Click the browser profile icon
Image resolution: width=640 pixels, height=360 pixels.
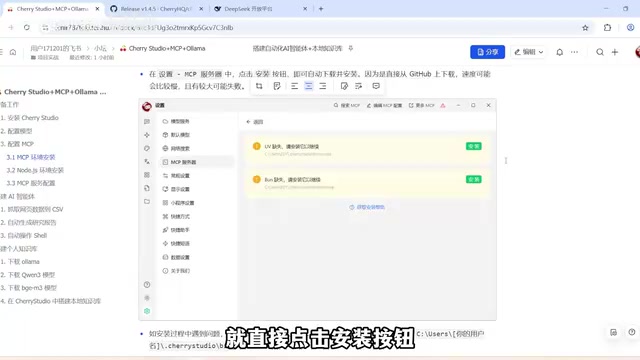[631, 28]
